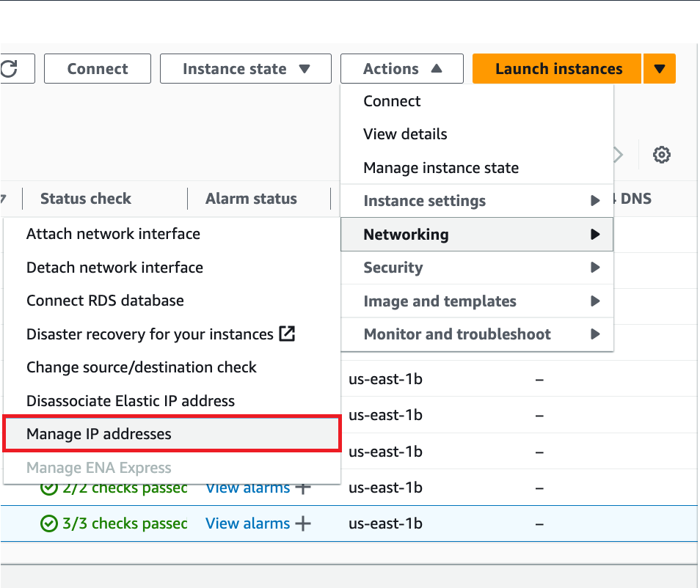Choose Connect in Actions menu

tap(477, 101)
